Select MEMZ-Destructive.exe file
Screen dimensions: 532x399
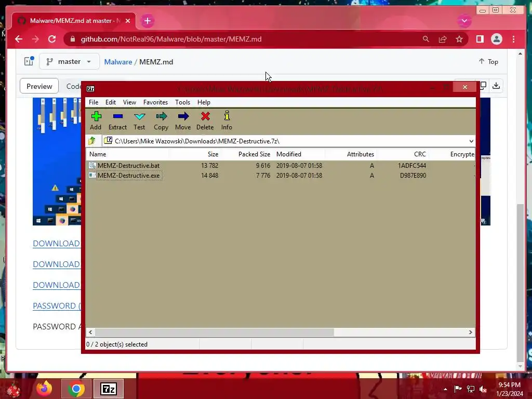[x=128, y=176]
